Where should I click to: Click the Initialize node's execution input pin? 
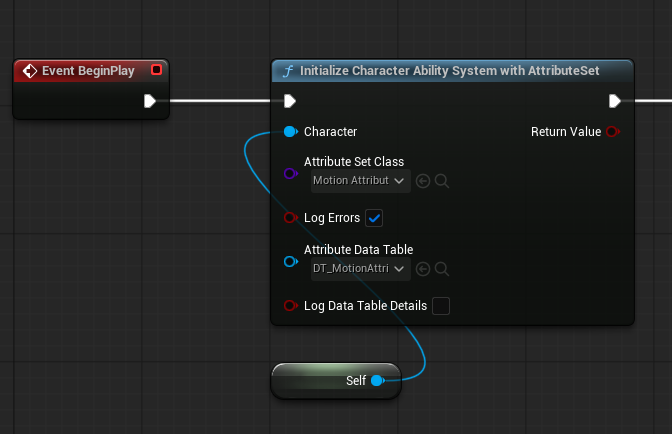pyautogui.click(x=290, y=100)
